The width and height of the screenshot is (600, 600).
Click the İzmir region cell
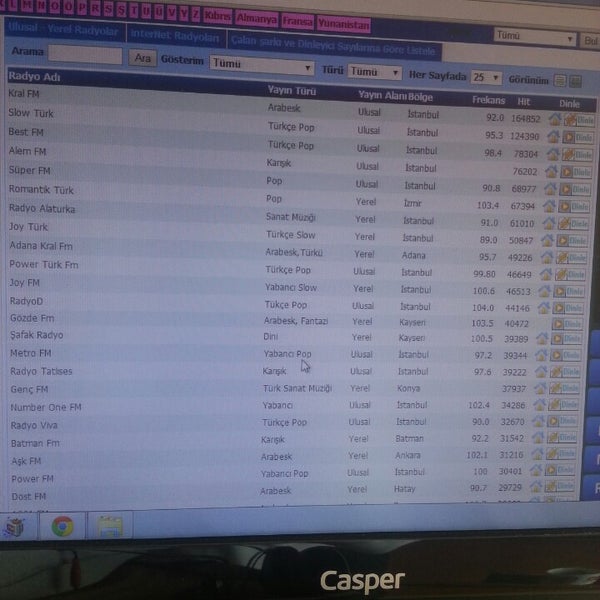412,204
